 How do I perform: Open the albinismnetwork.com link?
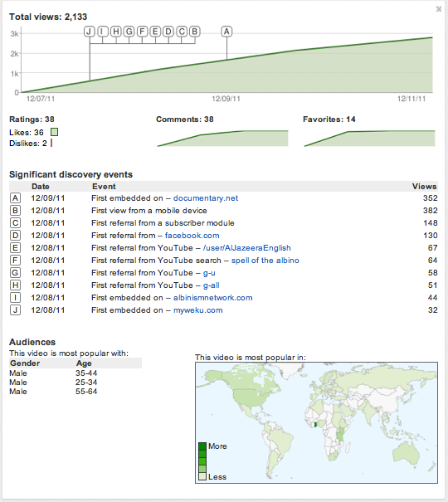point(212,298)
